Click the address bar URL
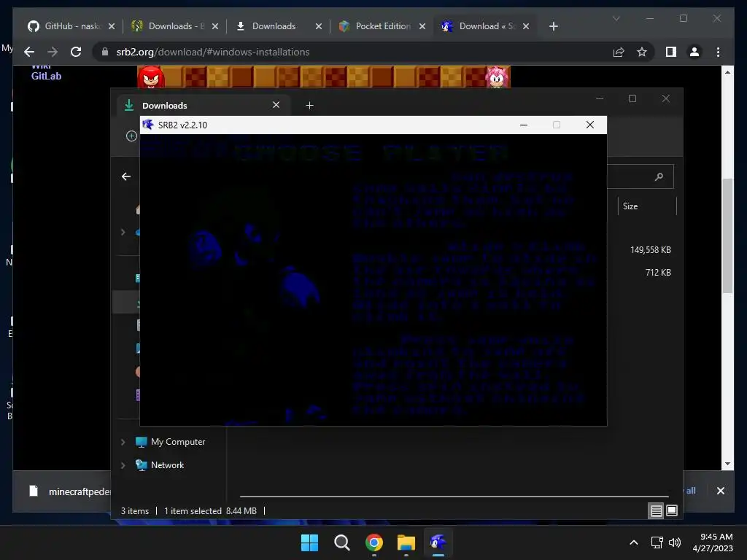Image resolution: width=747 pixels, height=560 pixels. tap(213, 52)
